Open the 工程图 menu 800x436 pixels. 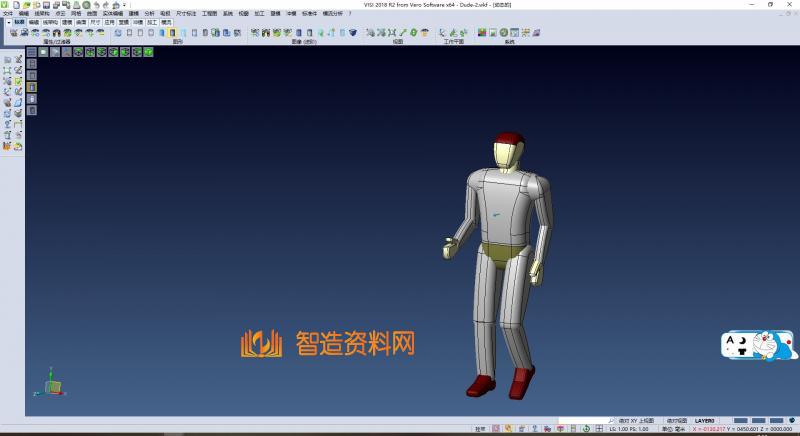pyautogui.click(x=209, y=13)
